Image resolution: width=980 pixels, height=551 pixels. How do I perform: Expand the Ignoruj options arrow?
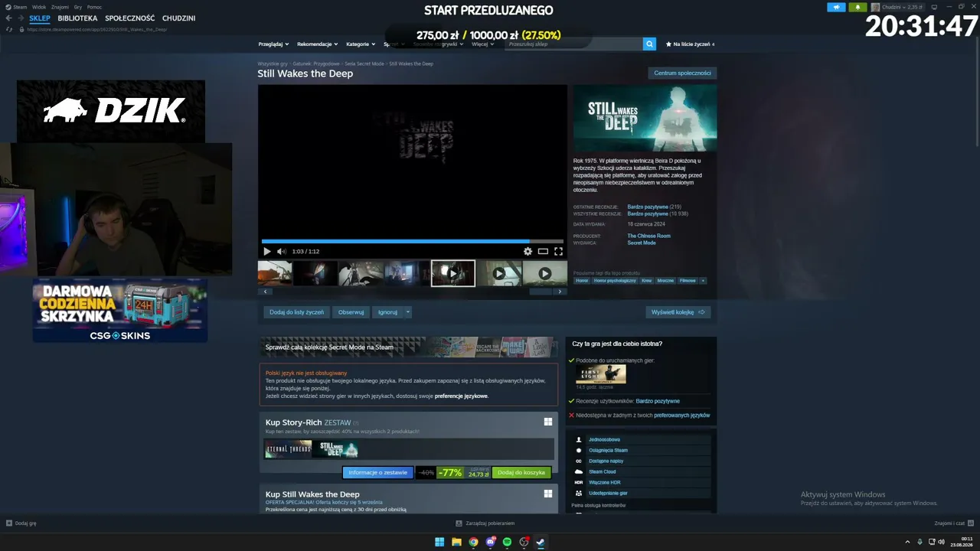[408, 312]
